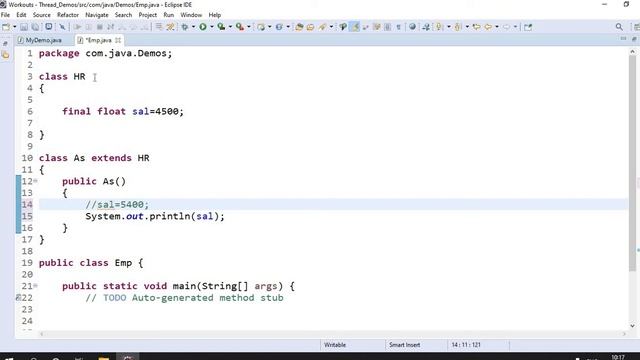Click the Quick Access search magnifier
The width and height of the screenshot is (640, 360).
(x=619, y=27)
